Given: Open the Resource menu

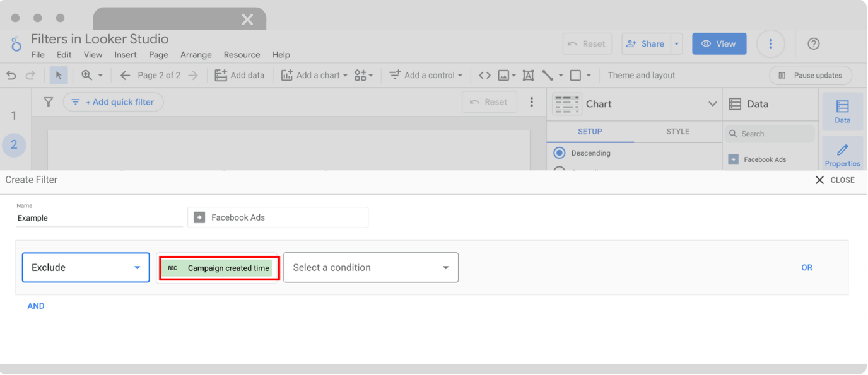Looking at the screenshot, I should [x=242, y=55].
